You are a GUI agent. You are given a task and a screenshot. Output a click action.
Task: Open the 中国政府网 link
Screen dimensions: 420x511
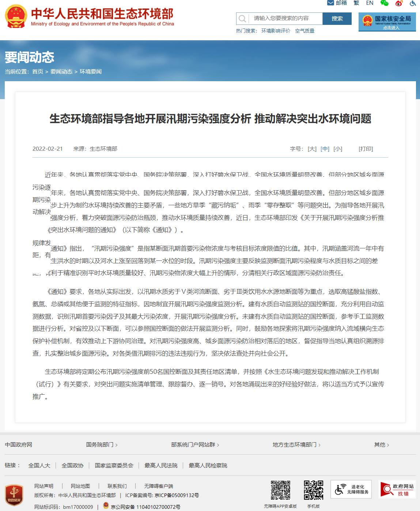click(x=19, y=445)
